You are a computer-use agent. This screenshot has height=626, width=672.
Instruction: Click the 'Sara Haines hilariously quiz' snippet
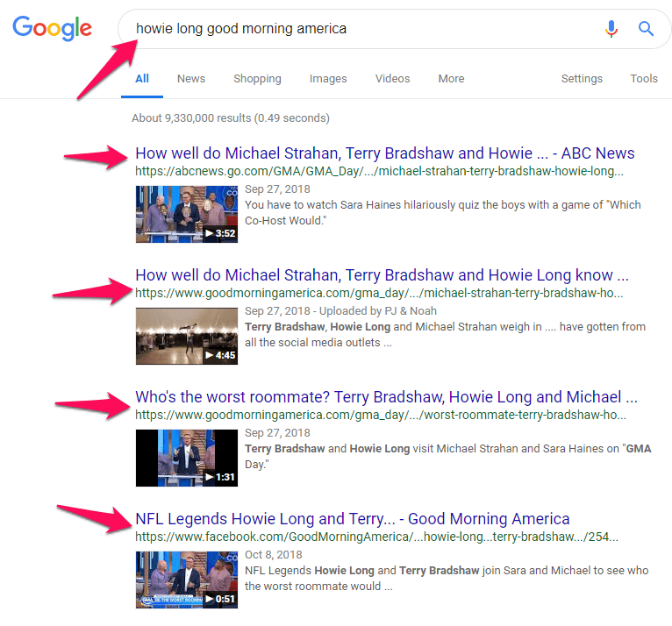click(x=443, y=213)
